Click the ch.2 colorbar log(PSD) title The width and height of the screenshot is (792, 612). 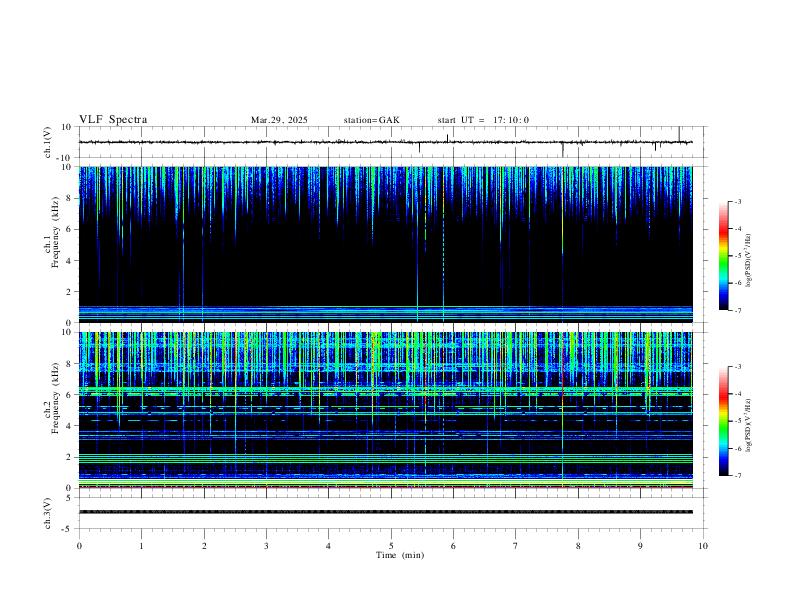point(748,425)
